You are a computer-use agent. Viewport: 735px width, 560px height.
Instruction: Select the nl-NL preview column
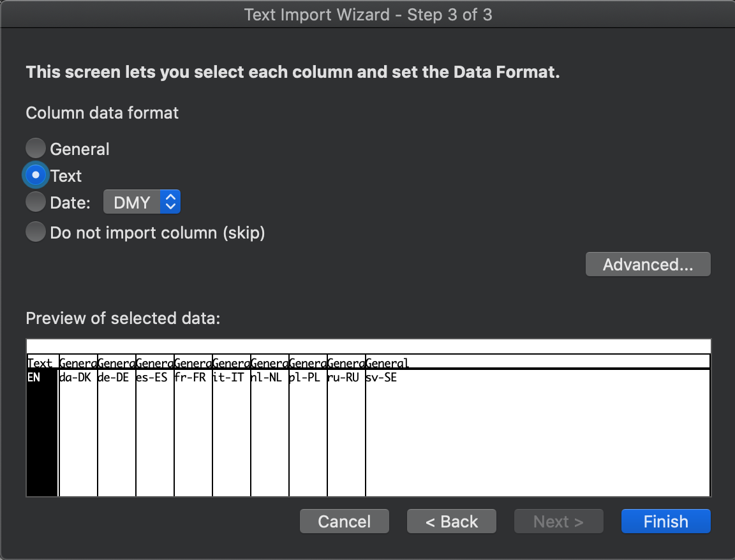tap(270, 432)
